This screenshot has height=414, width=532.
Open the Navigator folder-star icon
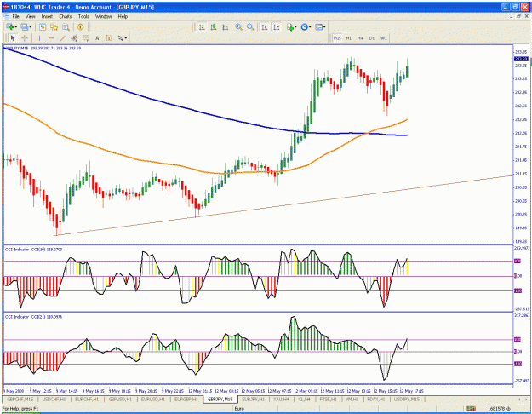[54, 26]
